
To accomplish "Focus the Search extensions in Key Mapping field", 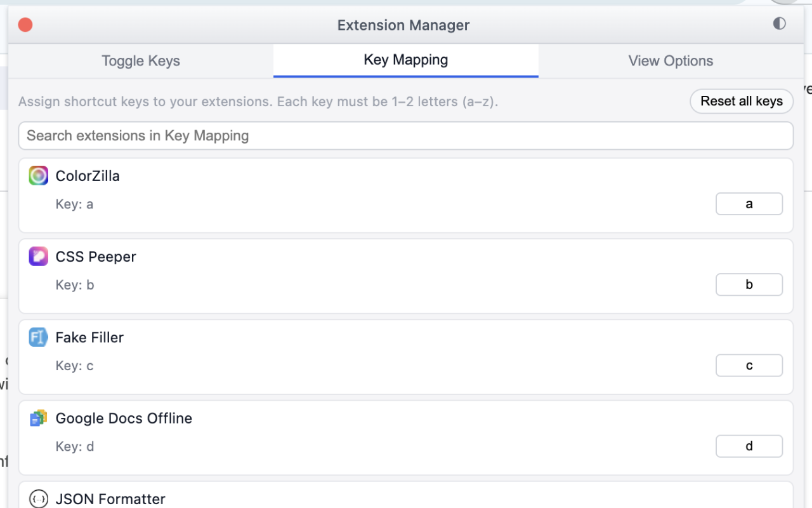I will click(406, 136).
